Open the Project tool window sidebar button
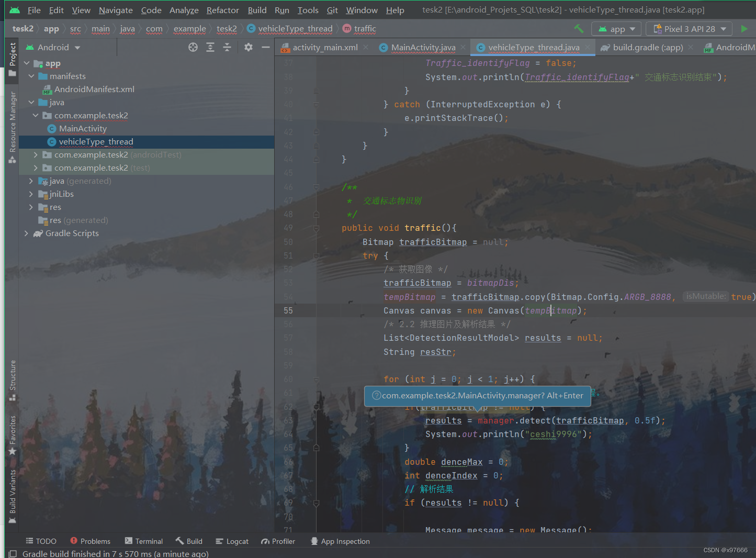Screen dimensions: 756x558 pyautogui.click(x=13, y=59)
